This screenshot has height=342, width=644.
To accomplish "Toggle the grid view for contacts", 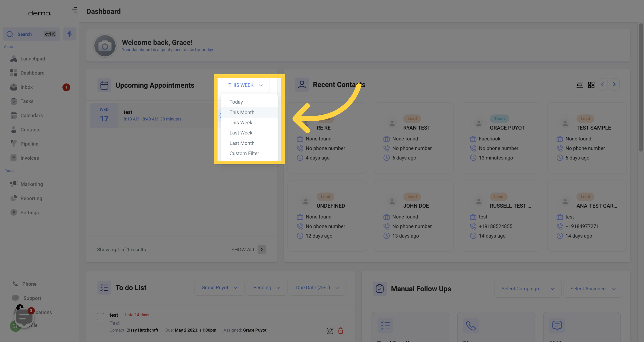I will coord(592,85).
